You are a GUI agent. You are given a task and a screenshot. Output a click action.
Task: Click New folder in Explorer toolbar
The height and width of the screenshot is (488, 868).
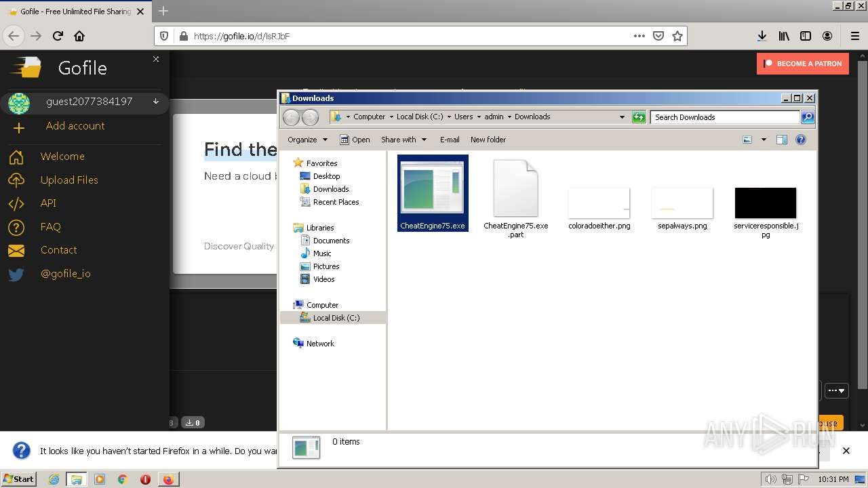(488, 140)
